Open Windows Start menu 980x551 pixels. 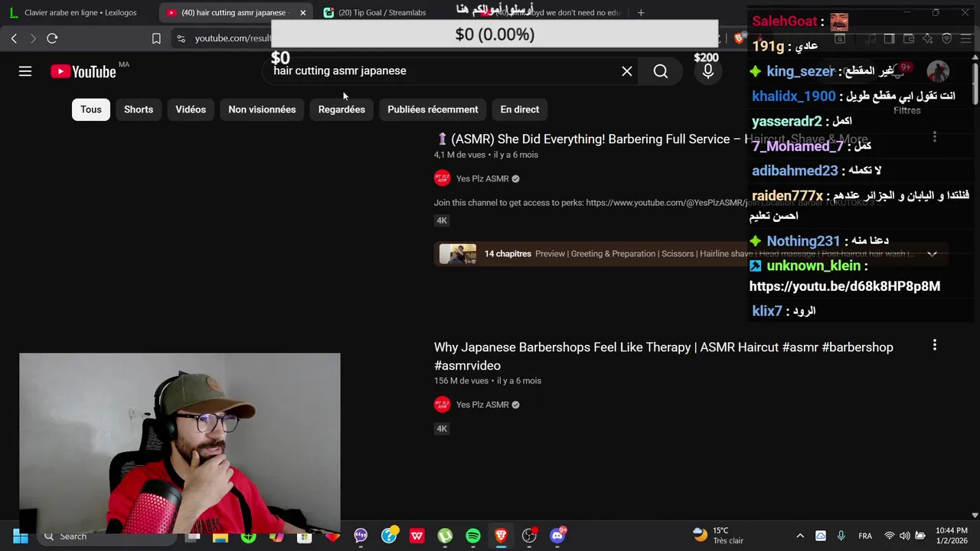(x=21, y=536)
